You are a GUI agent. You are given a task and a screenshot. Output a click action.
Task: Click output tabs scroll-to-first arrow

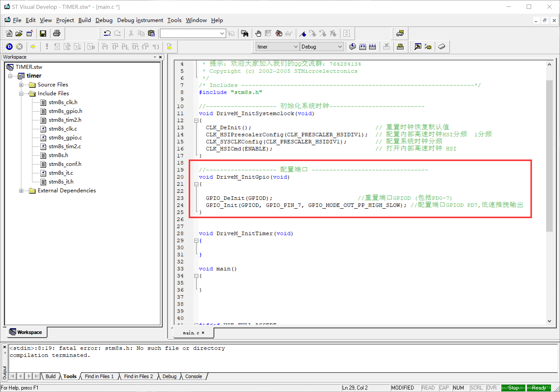tap(12, 376)
